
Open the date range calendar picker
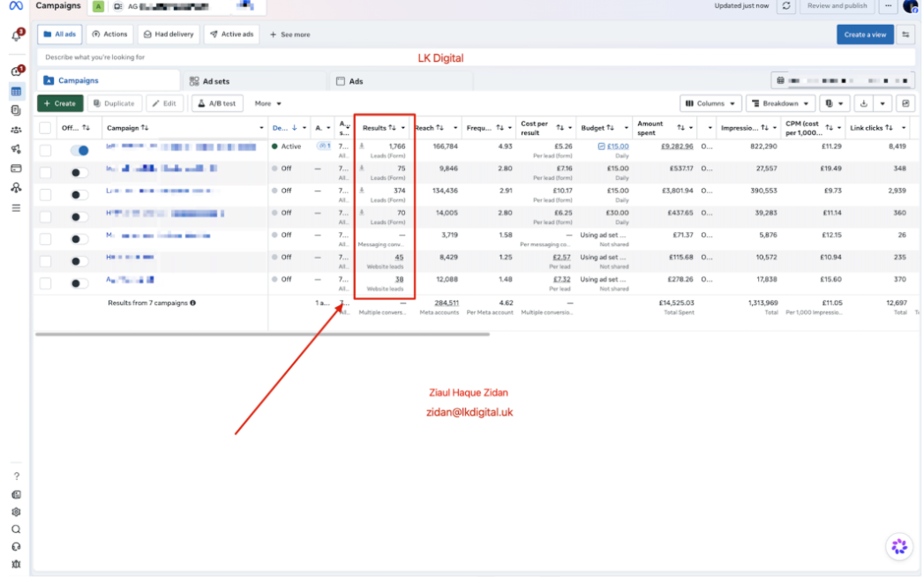coord(843,80)
